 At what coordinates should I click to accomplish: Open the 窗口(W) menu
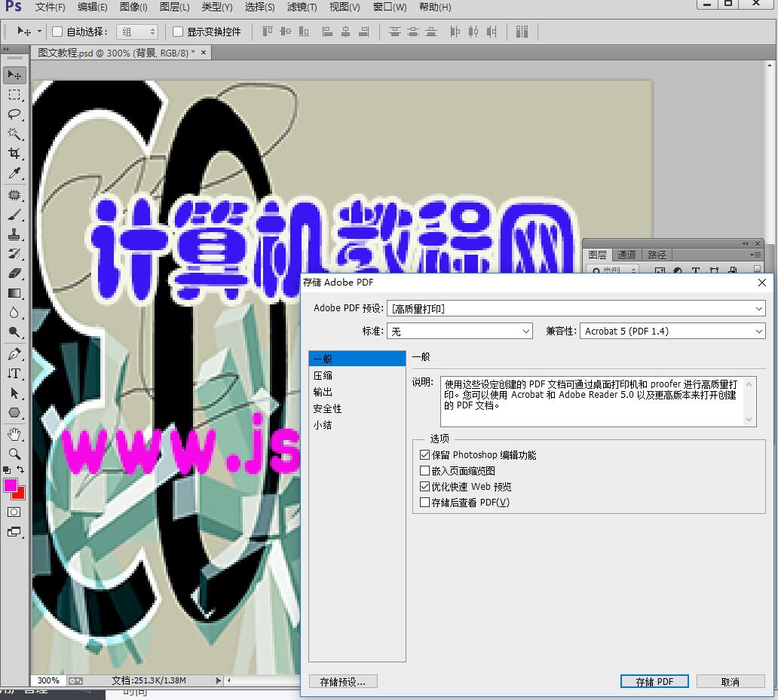pos(390,7)
